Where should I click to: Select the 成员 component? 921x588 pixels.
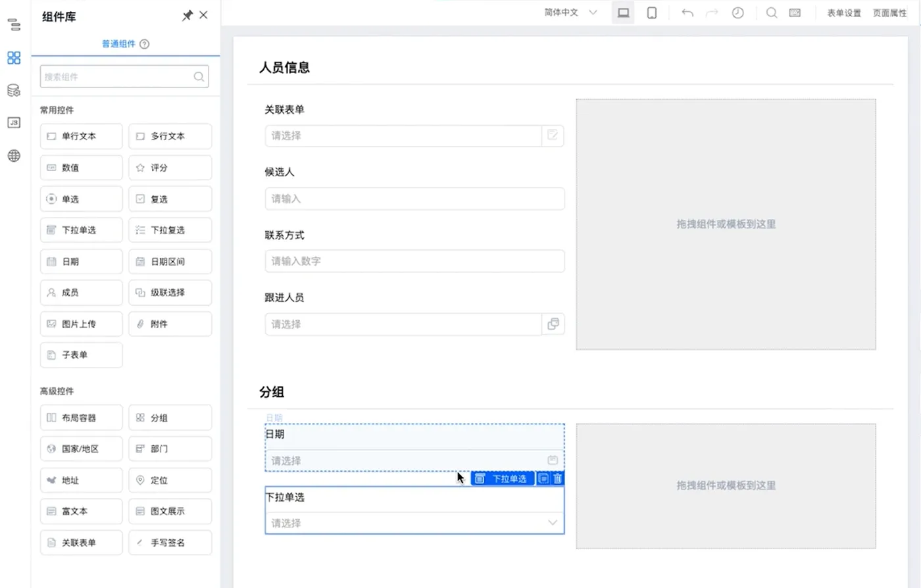click(81, 293)
